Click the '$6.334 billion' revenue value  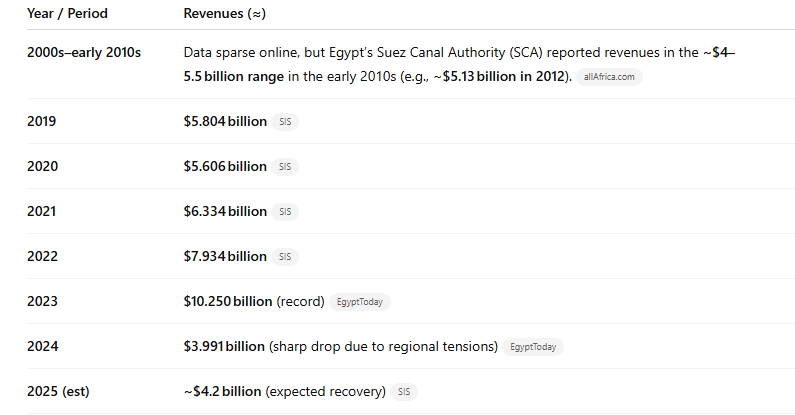coord(225,211)
